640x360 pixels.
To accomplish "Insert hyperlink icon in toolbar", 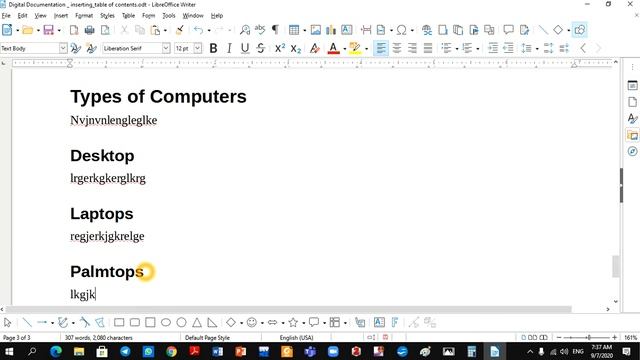I will point(427,30).
